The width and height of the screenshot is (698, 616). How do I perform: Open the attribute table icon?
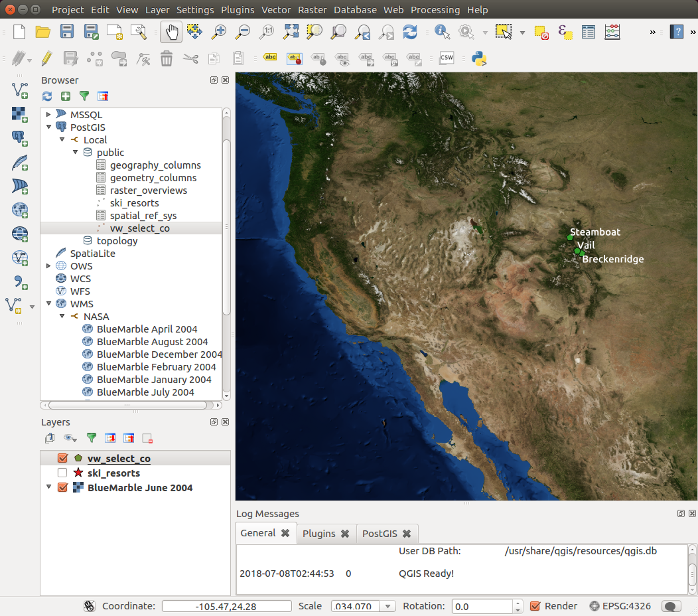[x=588, y=32]
